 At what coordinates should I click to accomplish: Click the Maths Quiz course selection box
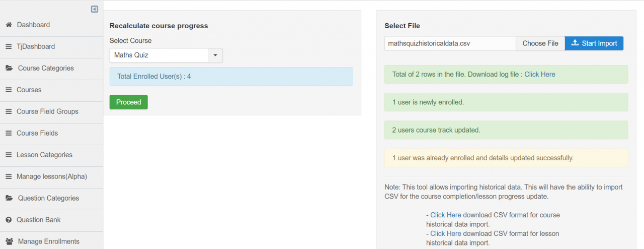(x=159, y=55)
